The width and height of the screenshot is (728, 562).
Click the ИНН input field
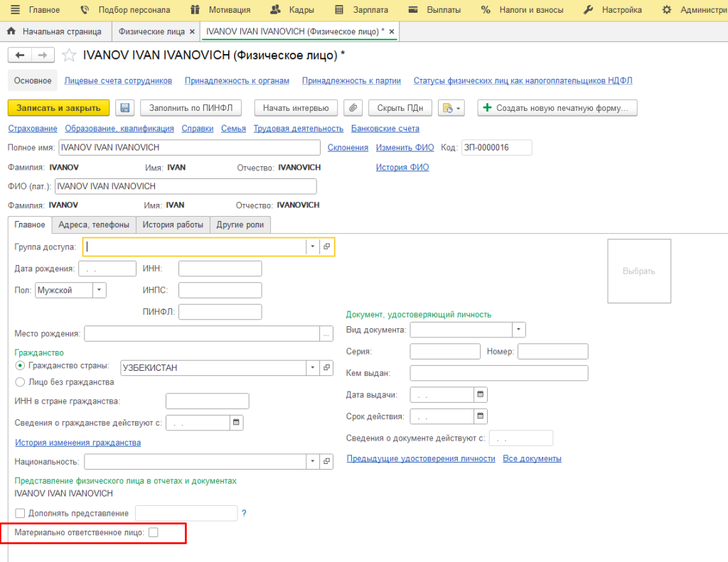[x=220, y=269]
